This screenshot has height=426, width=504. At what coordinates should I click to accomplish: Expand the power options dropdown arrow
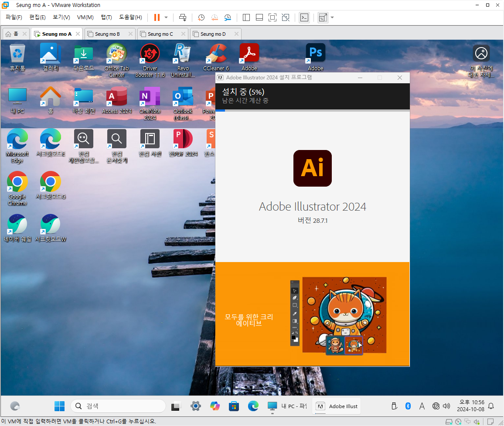pos(166,17)
